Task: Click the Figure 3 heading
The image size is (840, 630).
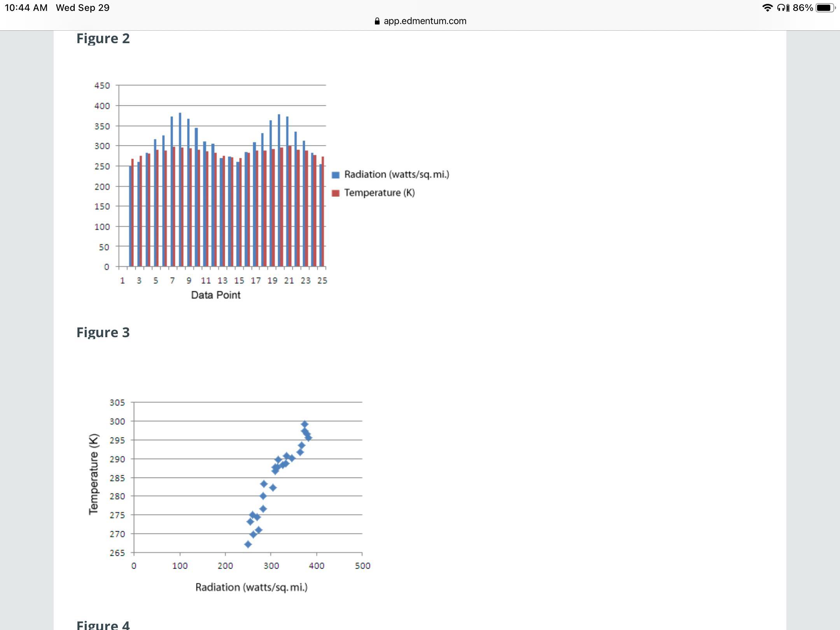Action: [x=103, y=332]
